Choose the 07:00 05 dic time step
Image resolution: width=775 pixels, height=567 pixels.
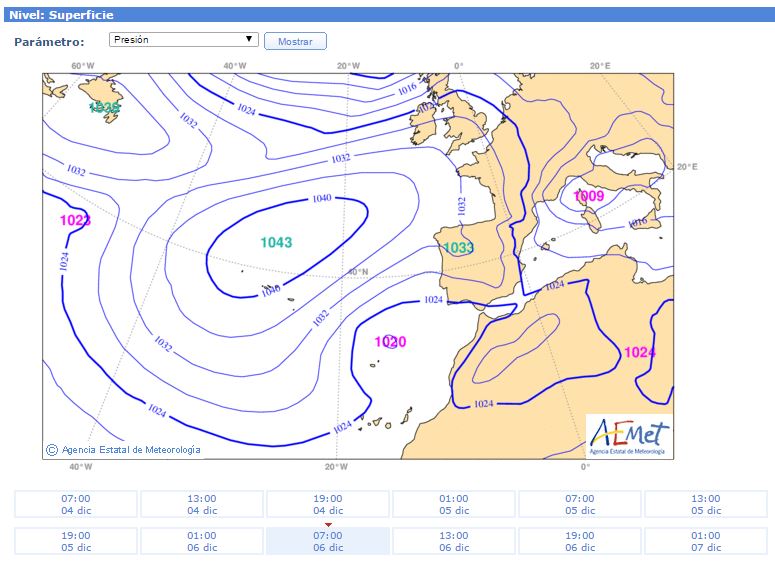pos(580,504)
